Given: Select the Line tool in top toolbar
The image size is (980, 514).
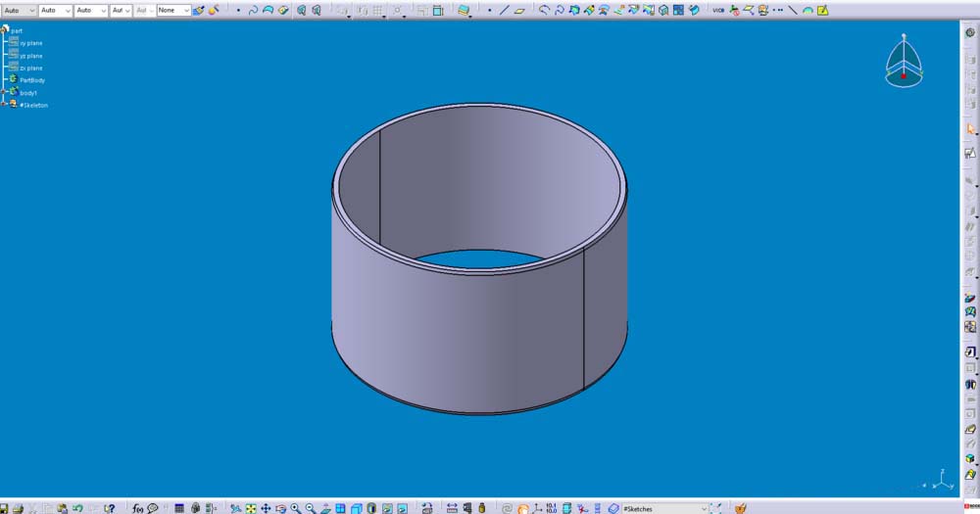Looking at the screenshot, I should 505,10.
